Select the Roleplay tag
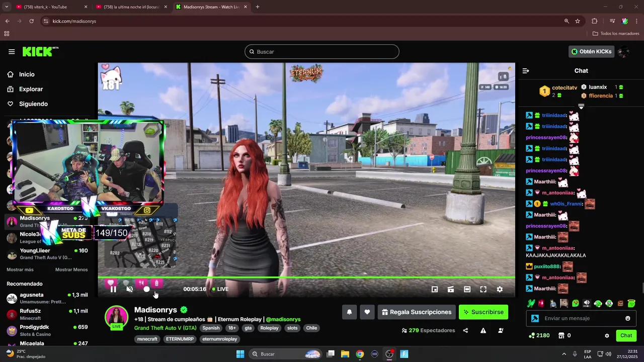The height and width of the screenshot is (362, 644). [269, 328]
